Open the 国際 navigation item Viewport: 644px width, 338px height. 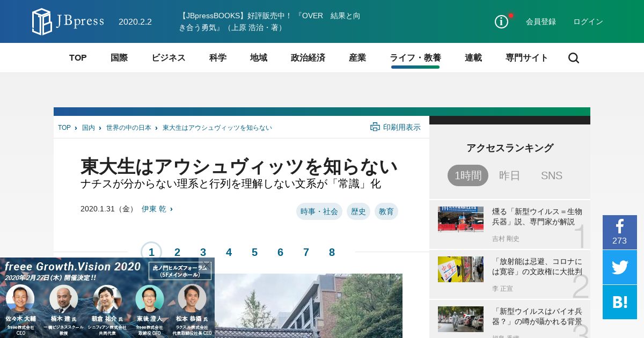pyautogui.click(x=119, y=58)
